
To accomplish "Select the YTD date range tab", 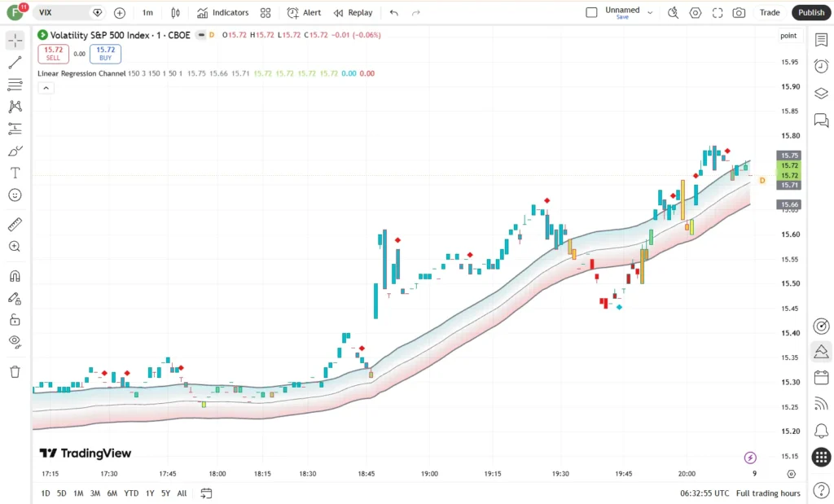I will tap(131, 493).
